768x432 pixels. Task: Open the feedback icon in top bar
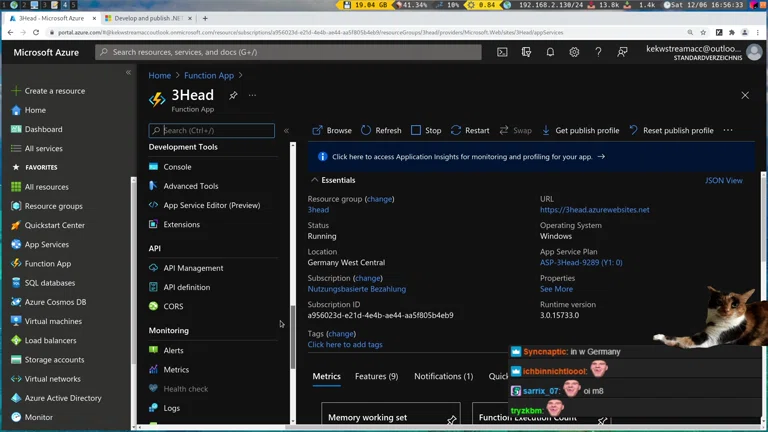(622, 52)
